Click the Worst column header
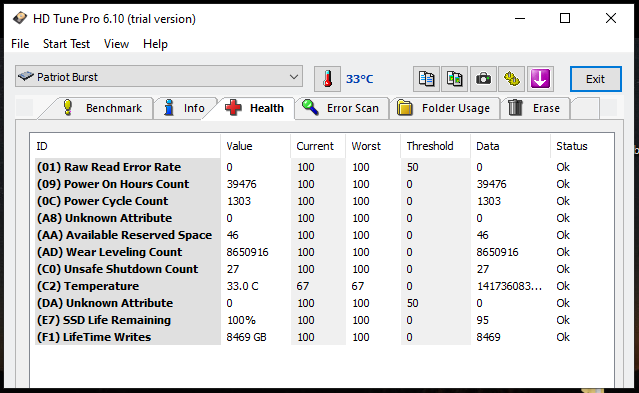 373,146
